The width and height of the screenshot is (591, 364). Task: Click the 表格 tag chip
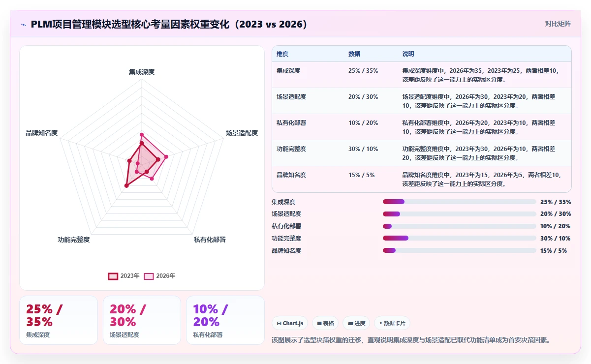tap(325, 323)
